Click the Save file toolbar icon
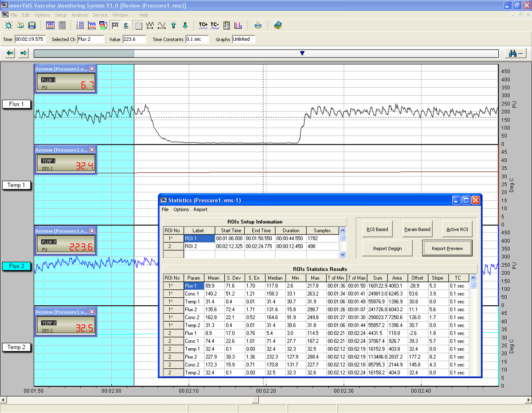 (x=32, y=25)
